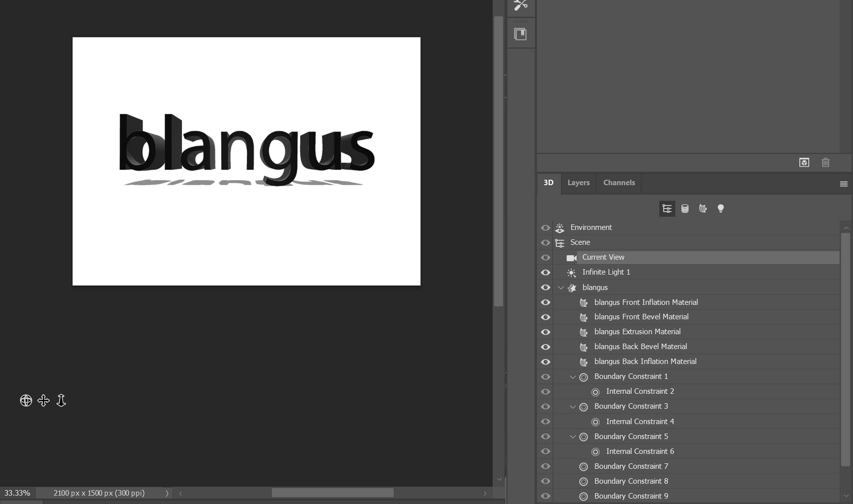This screenshot has width=853, height=504.
Task: Click the Extrusion Material icon
Action: [583, 332]
